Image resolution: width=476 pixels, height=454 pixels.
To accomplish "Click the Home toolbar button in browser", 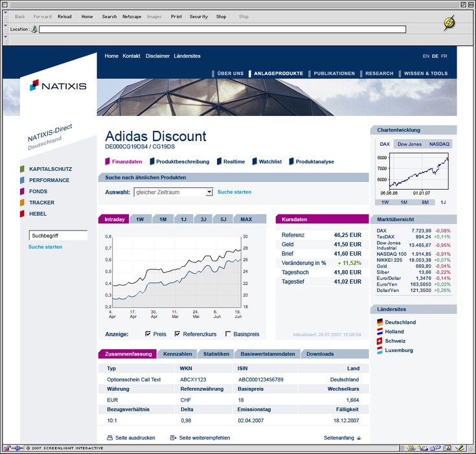I will [x=87, y=17].
